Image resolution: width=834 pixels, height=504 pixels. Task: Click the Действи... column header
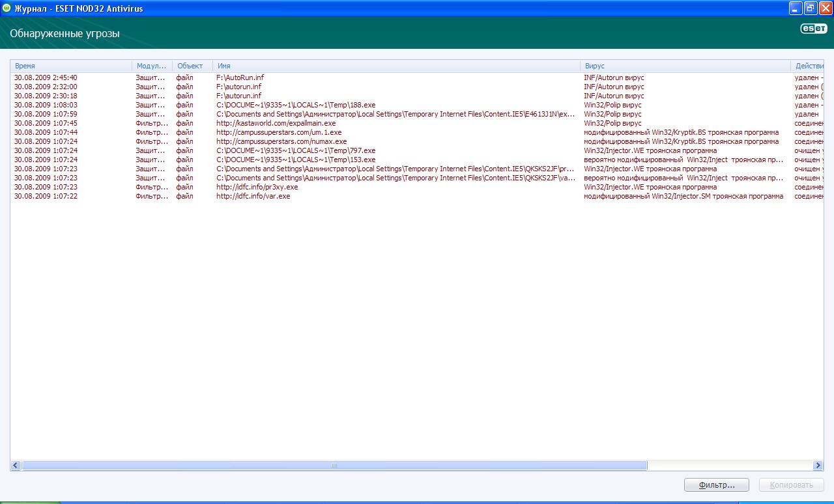(x=807, y=66)
